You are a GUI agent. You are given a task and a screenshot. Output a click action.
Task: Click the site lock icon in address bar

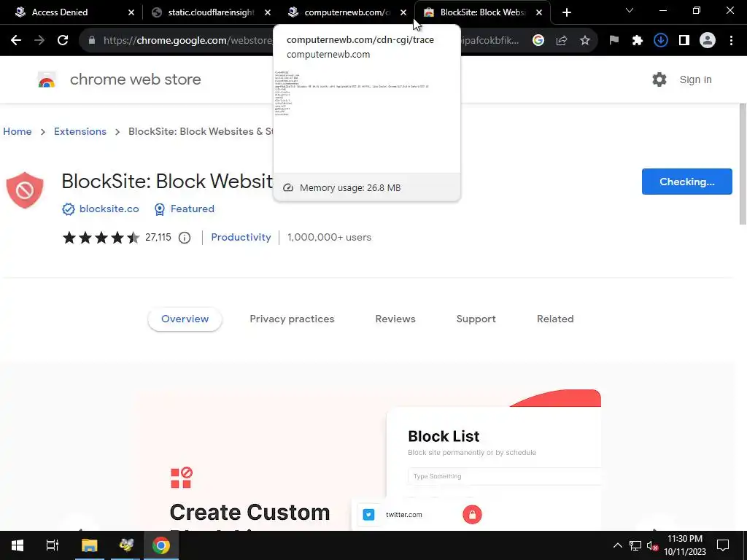coord(92,41)
